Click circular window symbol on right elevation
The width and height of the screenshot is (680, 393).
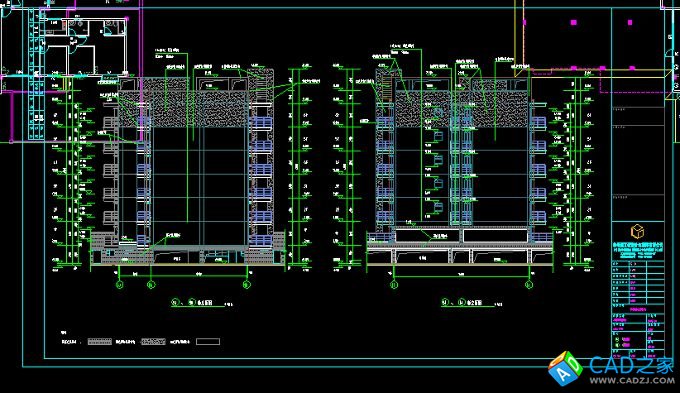coord(438,113)
